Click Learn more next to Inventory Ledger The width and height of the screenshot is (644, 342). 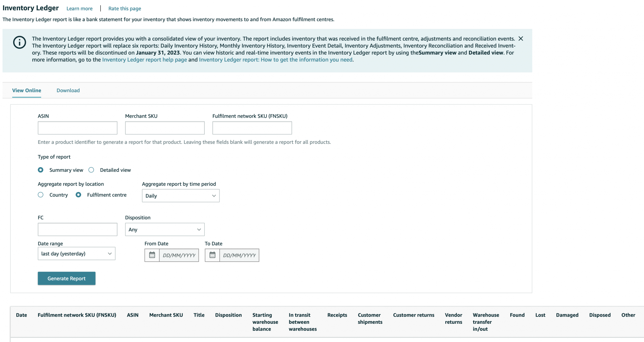tap(79, 8)
